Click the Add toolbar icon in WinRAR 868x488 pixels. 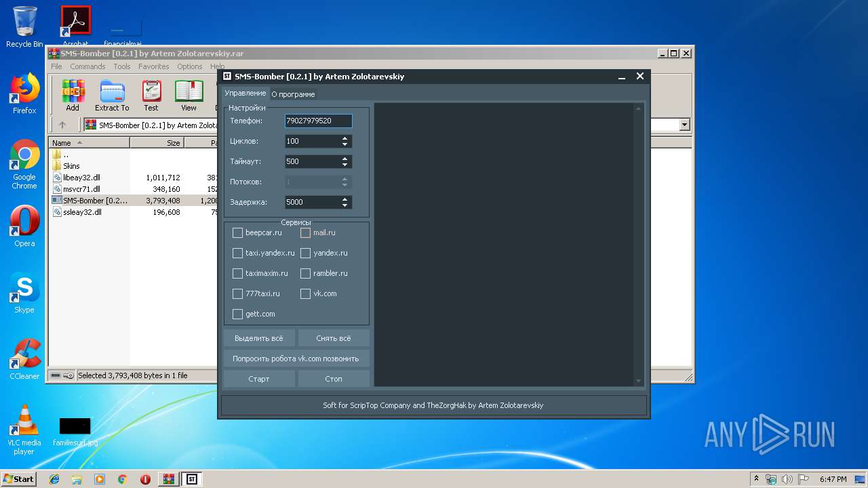pos(73,96)
